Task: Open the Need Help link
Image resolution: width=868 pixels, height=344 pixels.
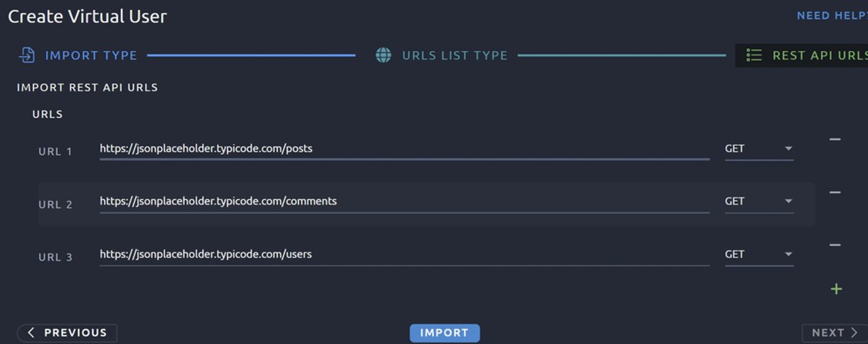Action: 831,16
